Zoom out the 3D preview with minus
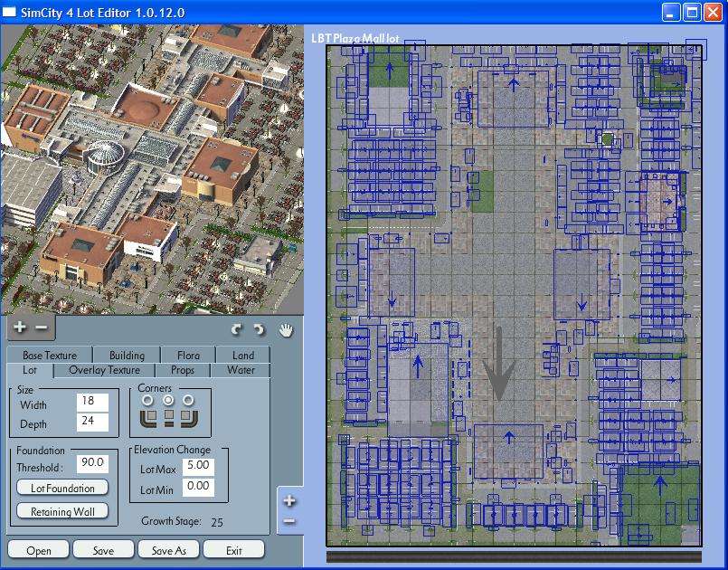Image resolution: width=728 pixels, height=570 pixels. point(42,328)
